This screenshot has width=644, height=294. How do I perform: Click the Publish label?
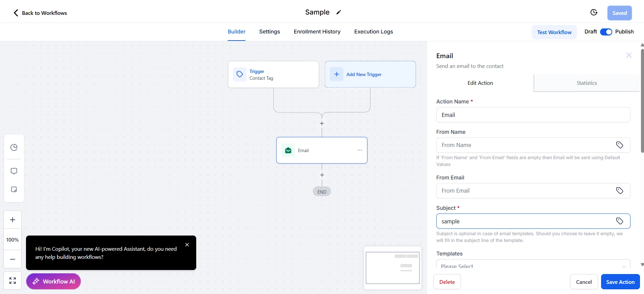(x=624, y=31)
